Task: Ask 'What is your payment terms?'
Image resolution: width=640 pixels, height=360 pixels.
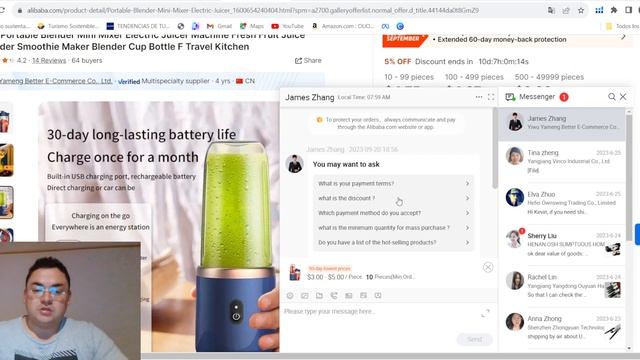Action: pyautogui.click(x=394, y=184)
